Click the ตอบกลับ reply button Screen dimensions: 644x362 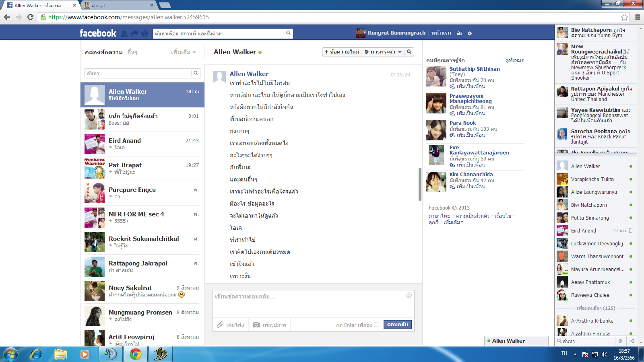[398, 325]
